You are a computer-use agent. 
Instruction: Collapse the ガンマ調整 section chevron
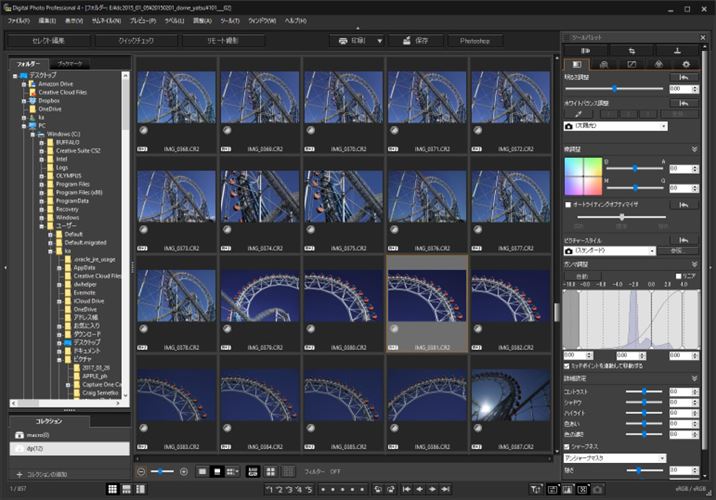(x=695, y=264)
